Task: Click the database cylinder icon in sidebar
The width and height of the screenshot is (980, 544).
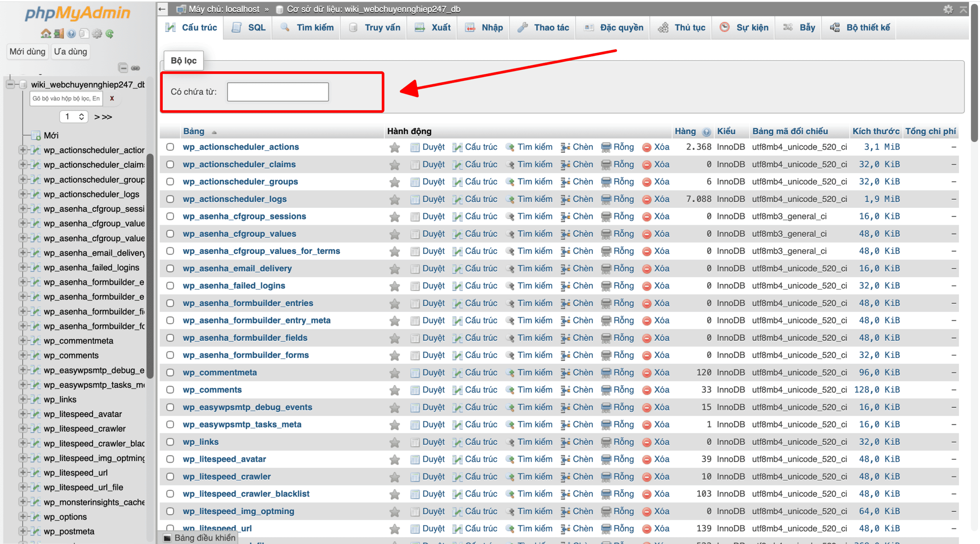Action: coord(23,84)
